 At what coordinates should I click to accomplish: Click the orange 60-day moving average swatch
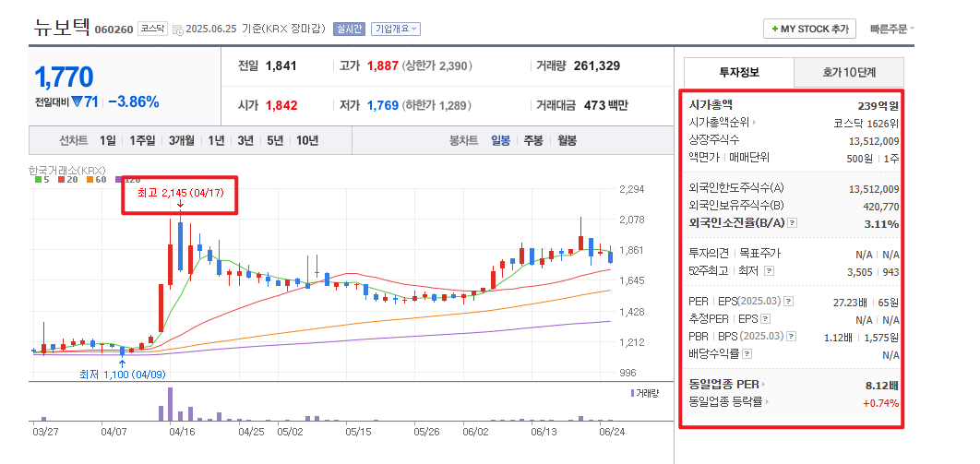[x=90, y=180]
